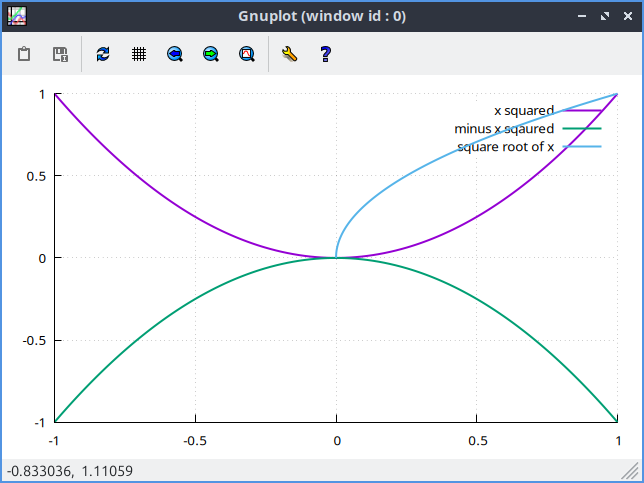644x483 pixels.
Task: Maximize the Gnuplot window
Action: pyautogui.click(x=604, y=17)
